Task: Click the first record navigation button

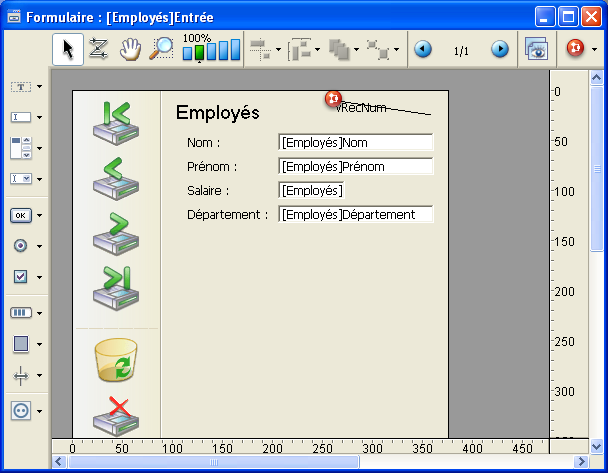Action: click(116, 121)
